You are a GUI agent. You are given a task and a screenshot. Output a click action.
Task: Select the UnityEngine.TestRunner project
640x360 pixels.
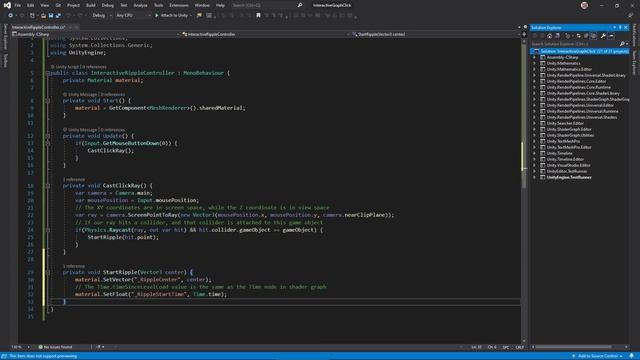coord(569,177)
